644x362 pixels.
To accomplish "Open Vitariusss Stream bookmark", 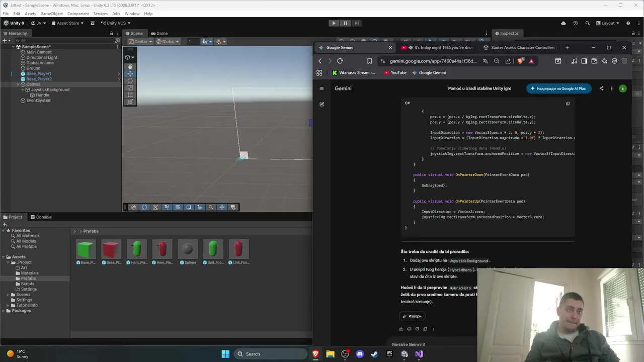I will point(354,73).
